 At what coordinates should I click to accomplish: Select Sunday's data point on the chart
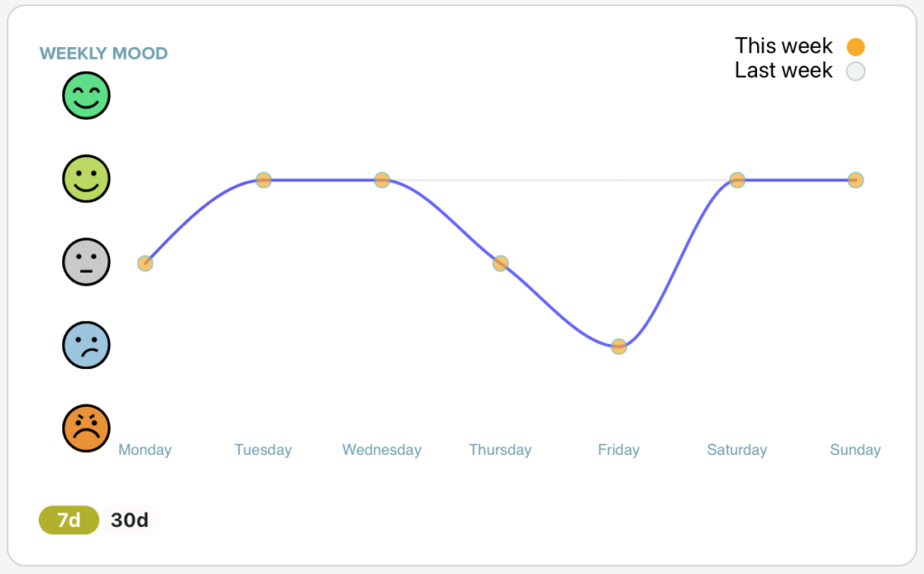coord(855,180)
